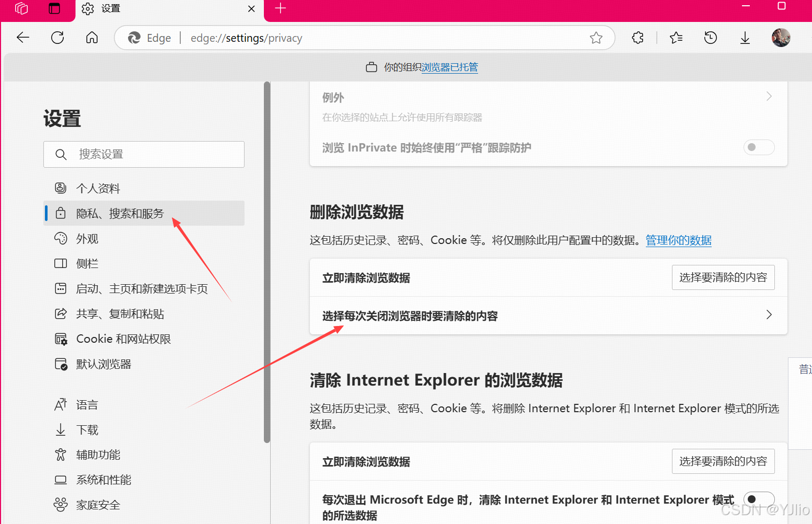Open browsing History icon
Screen dimensions: 812x524
pyautogui.click(x=711, y=38)
